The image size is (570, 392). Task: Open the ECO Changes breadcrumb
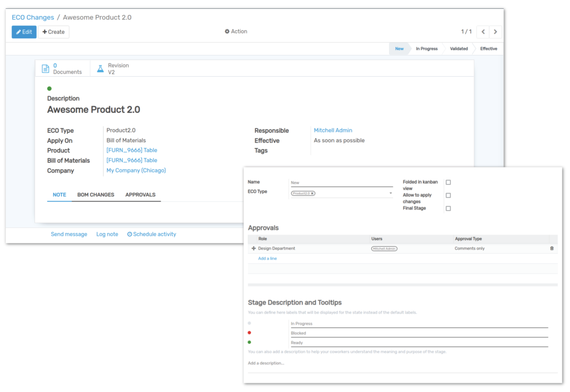[33, 17]
